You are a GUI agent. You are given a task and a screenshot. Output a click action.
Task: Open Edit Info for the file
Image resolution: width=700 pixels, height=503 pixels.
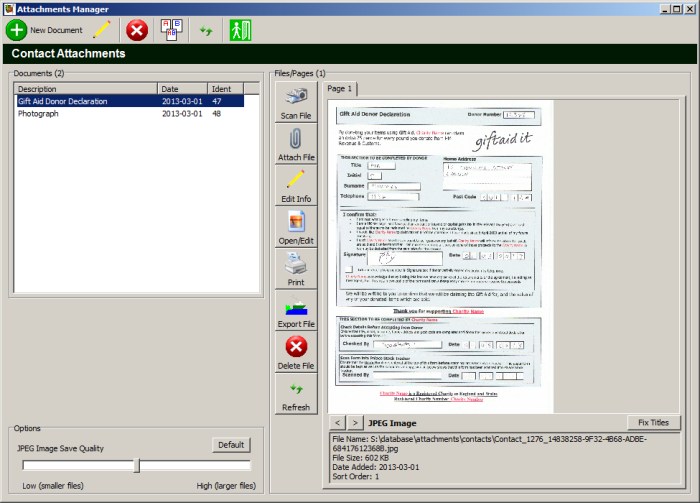click(297, 186)
